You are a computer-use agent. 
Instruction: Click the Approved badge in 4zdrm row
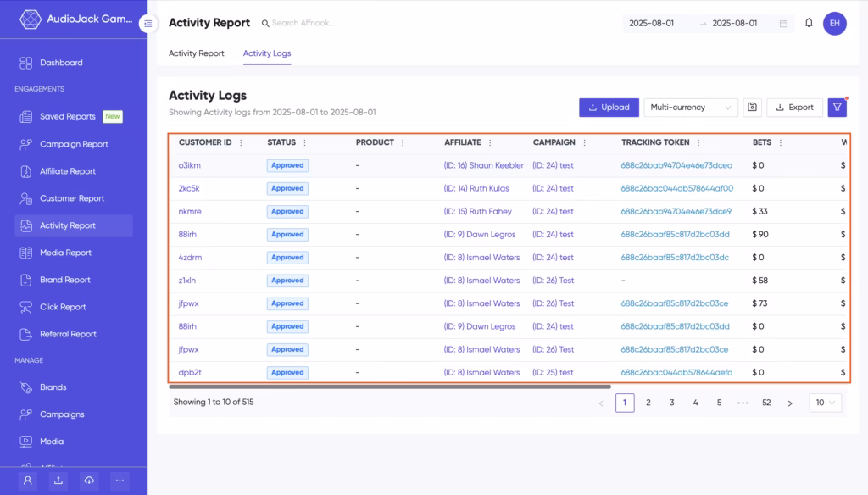pos(287,258)
